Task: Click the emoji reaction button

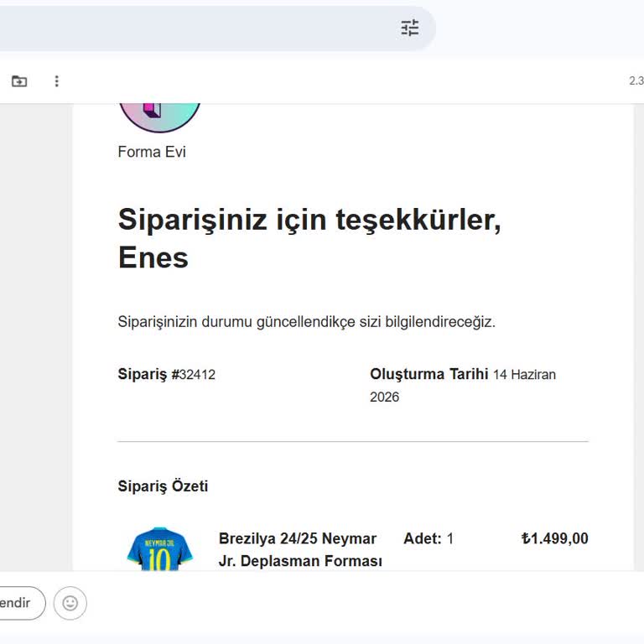Action: 70,603
